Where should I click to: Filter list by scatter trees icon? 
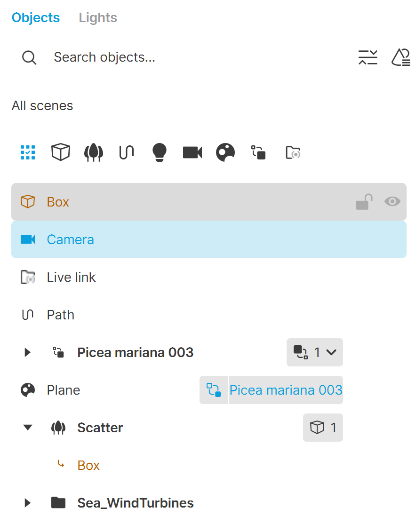94,152
